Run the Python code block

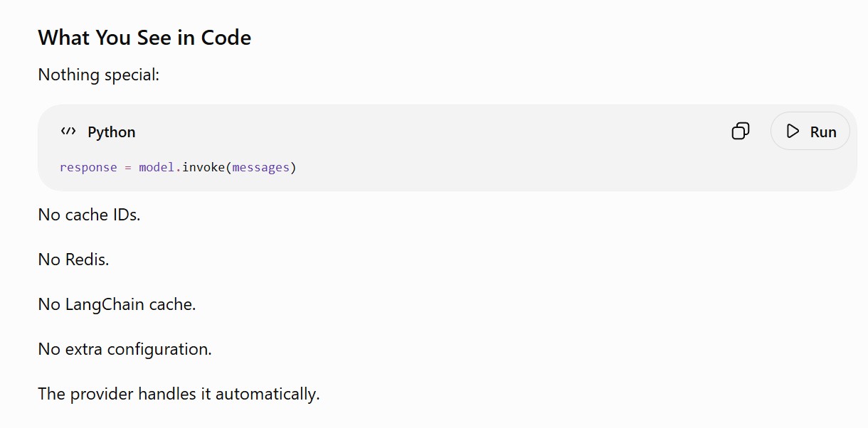(810, 132)
